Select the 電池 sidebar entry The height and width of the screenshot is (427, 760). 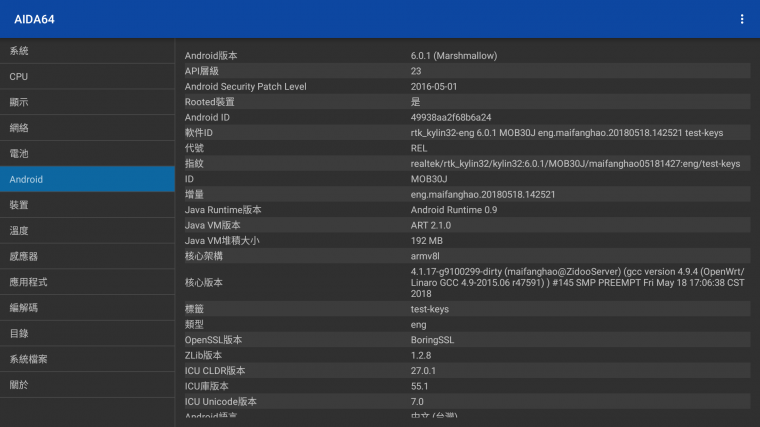coord(87,154)
